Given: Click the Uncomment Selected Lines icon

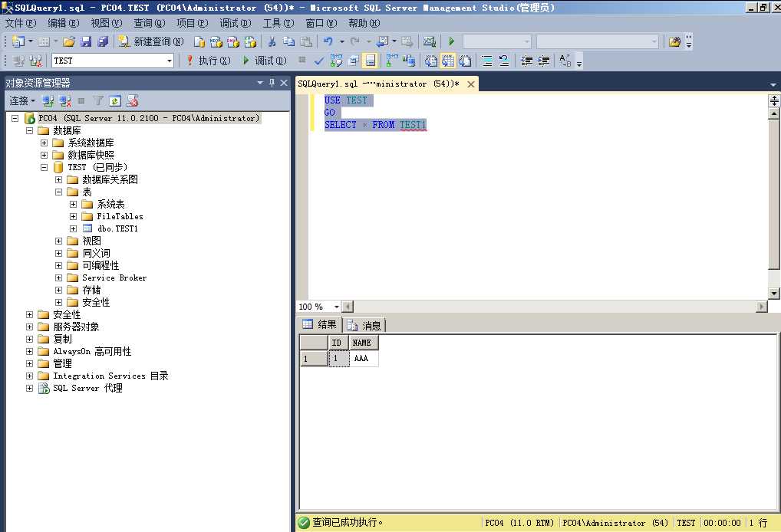Looking at the screenshot, I should (504, 61).
